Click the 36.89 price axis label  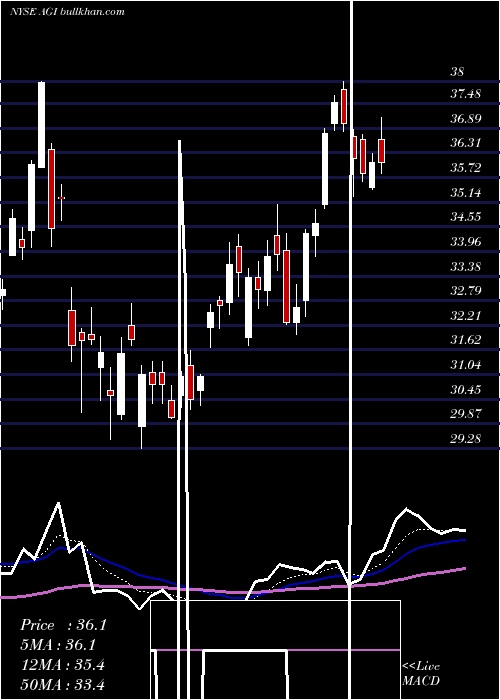tap(466, 118)
